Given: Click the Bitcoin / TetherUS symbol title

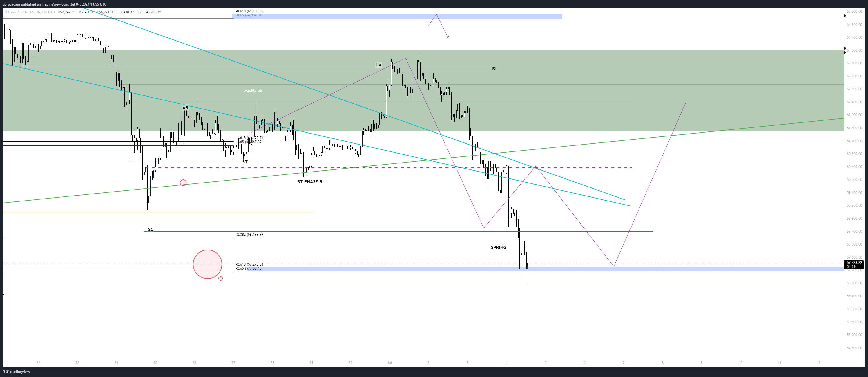Looking at the screenshot, I should pos(20,12).
